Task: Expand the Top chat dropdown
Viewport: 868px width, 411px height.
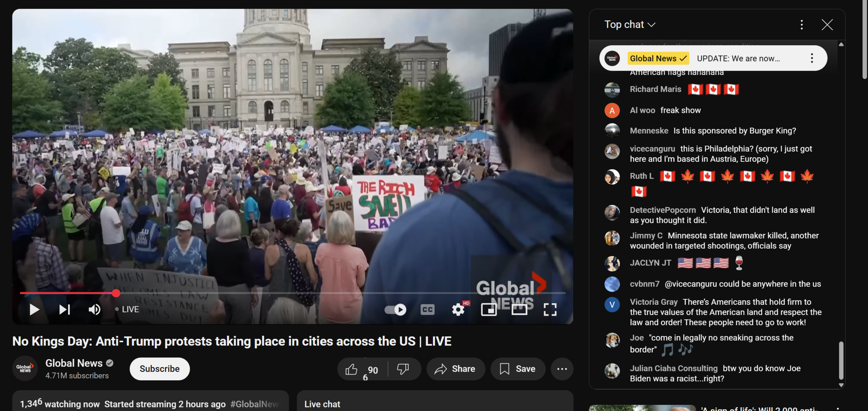Action: point(630,24)
